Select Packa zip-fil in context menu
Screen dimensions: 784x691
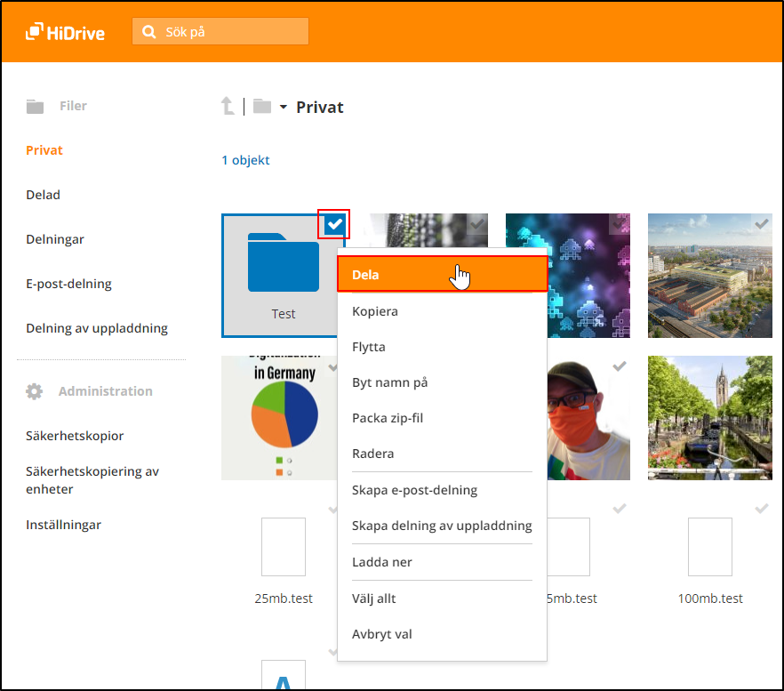[x=388, y=418]
